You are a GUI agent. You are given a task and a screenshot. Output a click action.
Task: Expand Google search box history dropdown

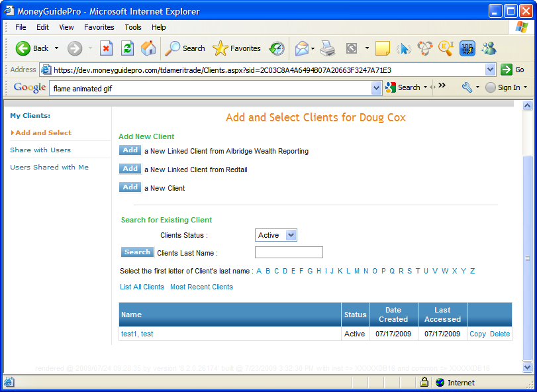[376, 88]
